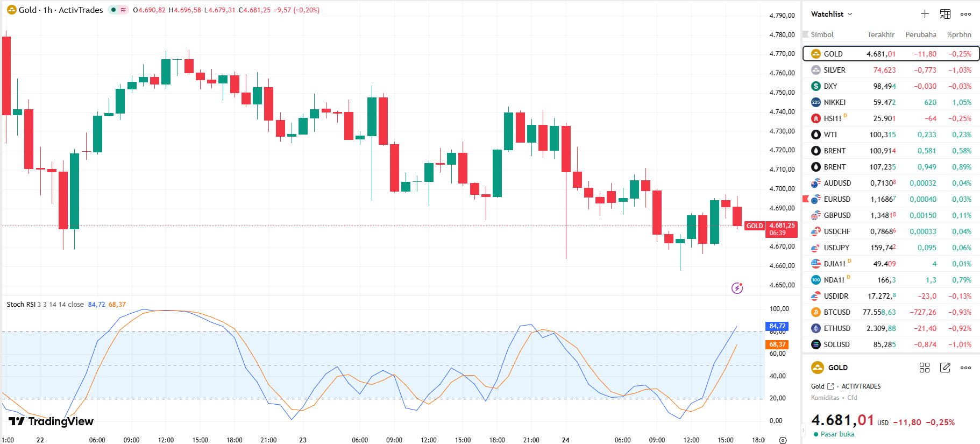Open the Watchlist three-dot more menu
The width and height of the screenshot is (980, 444).
tap(965, 14)
